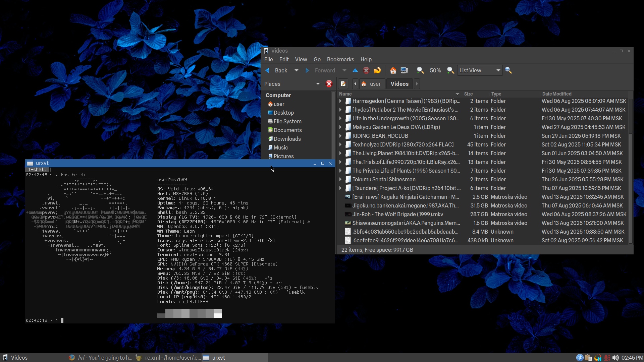644x362 pixels.
Task: Open Desktop in the Places sidebar
Action: coord(283,113)
